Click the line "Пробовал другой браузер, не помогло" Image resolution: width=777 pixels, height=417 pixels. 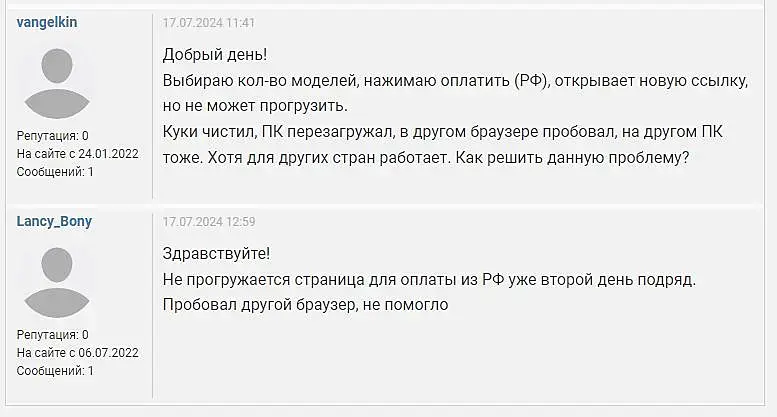coord(305,305)
